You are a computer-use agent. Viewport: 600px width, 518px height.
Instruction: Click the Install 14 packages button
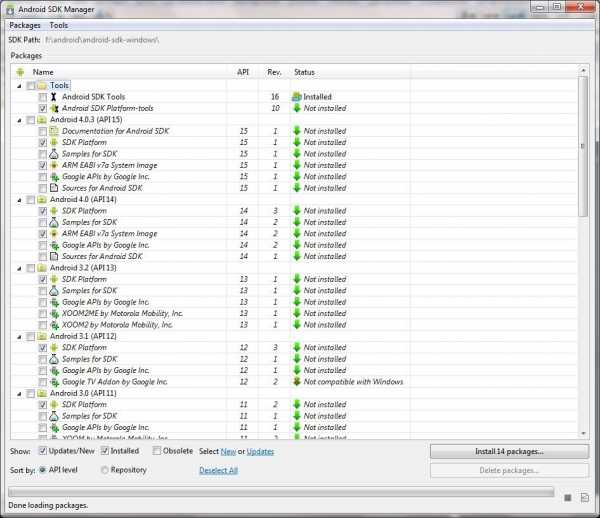click(x=509, y=452)
